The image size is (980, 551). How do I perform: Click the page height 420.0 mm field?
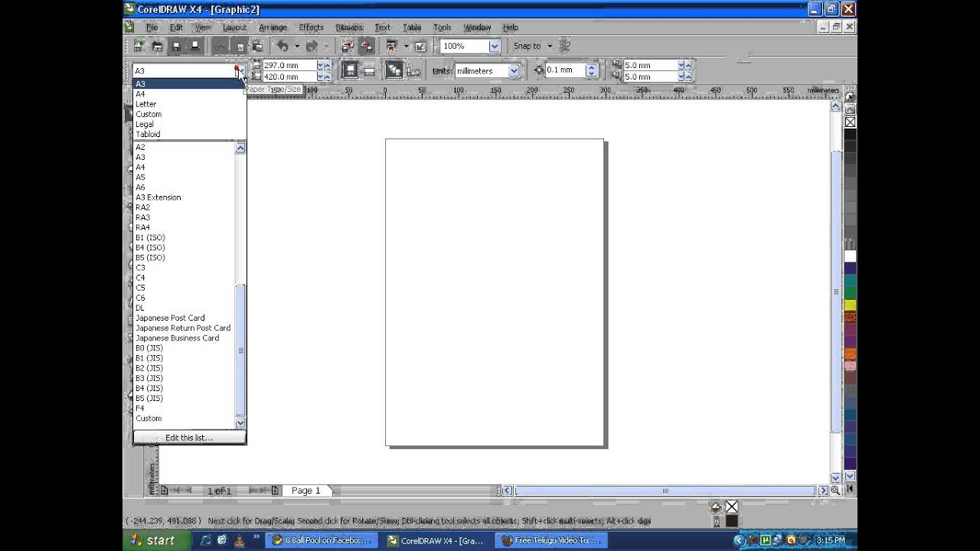pyautogui.click(x=289, y=77)
